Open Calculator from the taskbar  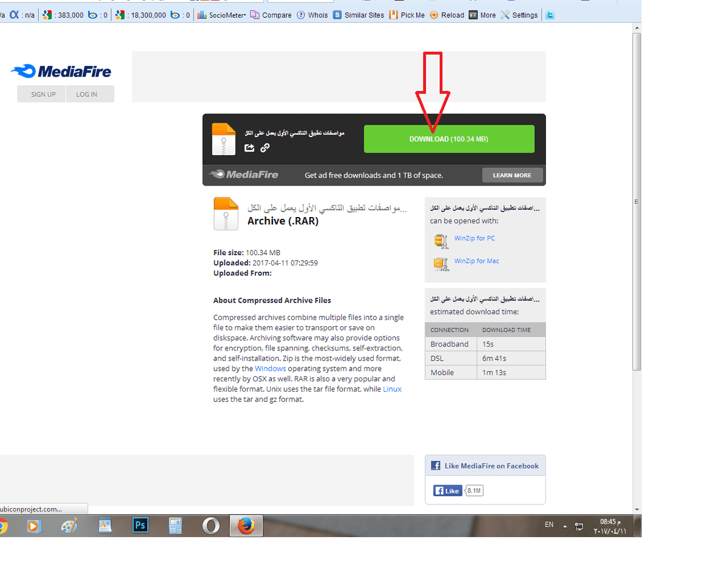click(175, 526)
